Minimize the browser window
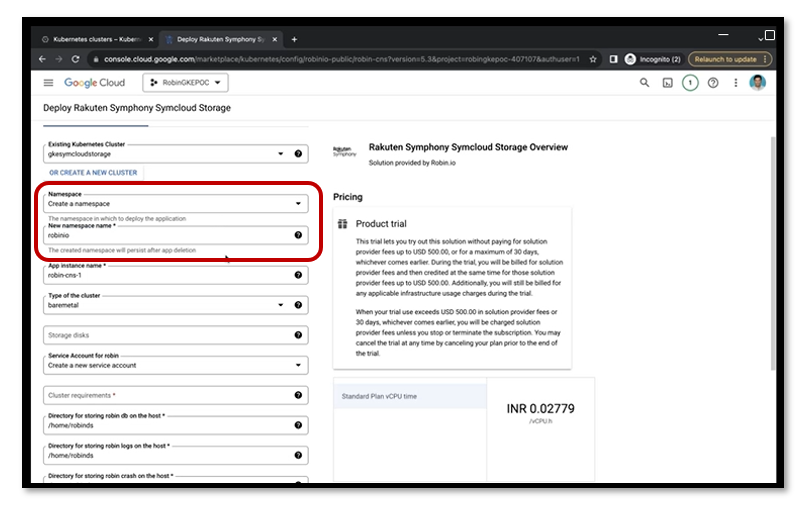The image size is (805, 508). click(723, 34)
